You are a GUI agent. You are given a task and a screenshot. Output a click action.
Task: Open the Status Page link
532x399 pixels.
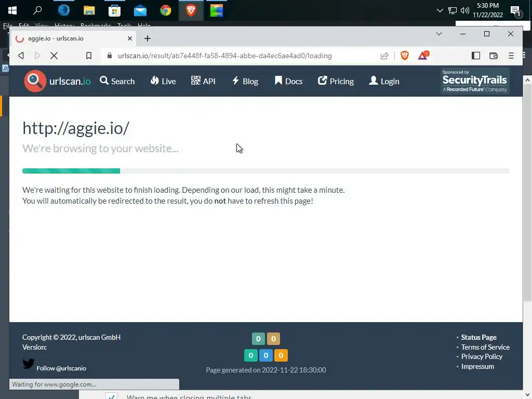[478, 337]
